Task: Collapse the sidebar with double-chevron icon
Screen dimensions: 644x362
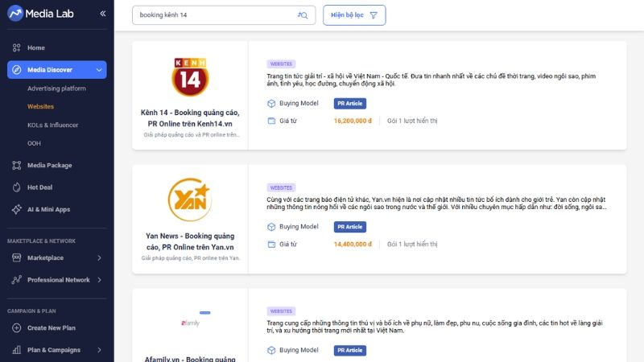Action: (x=103, y=14)
